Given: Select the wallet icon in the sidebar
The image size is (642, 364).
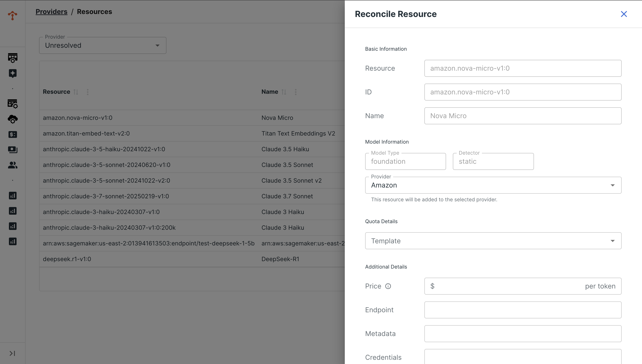Looking at the screenshot, I should (x=12, y=150).
